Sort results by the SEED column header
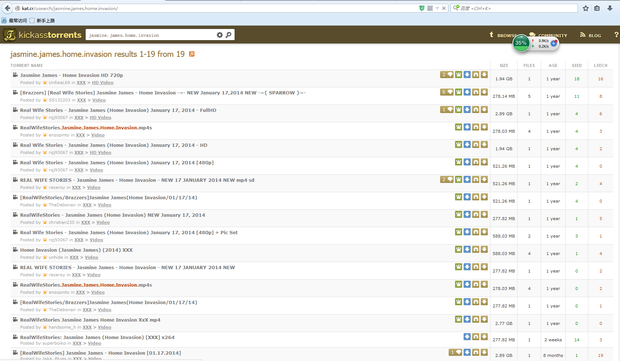 577,66
